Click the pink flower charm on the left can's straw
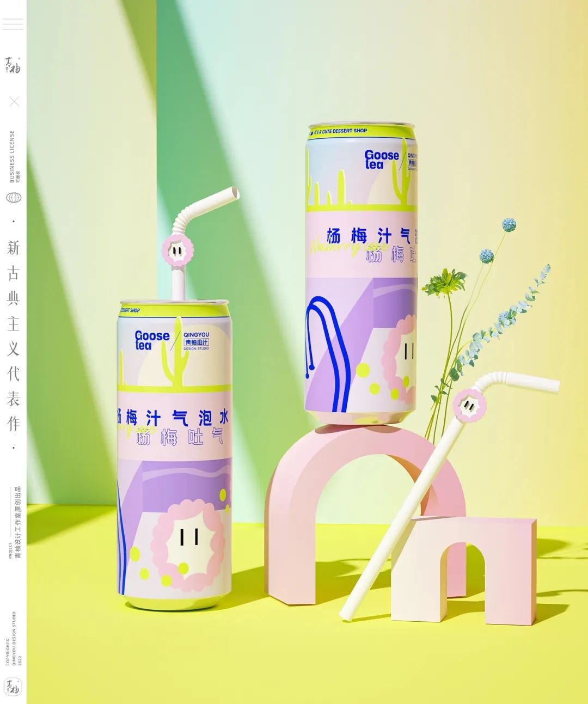 [x=177, y=250]
